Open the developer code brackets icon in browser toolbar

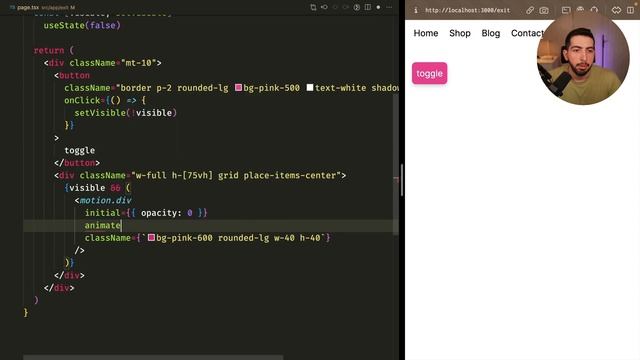coord(616,10)
